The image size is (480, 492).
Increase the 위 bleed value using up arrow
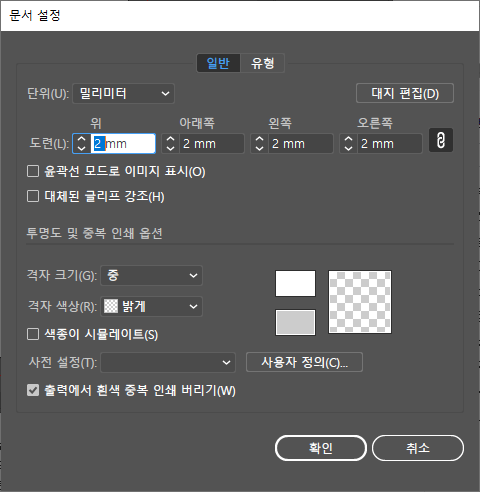tap(82, 139)
